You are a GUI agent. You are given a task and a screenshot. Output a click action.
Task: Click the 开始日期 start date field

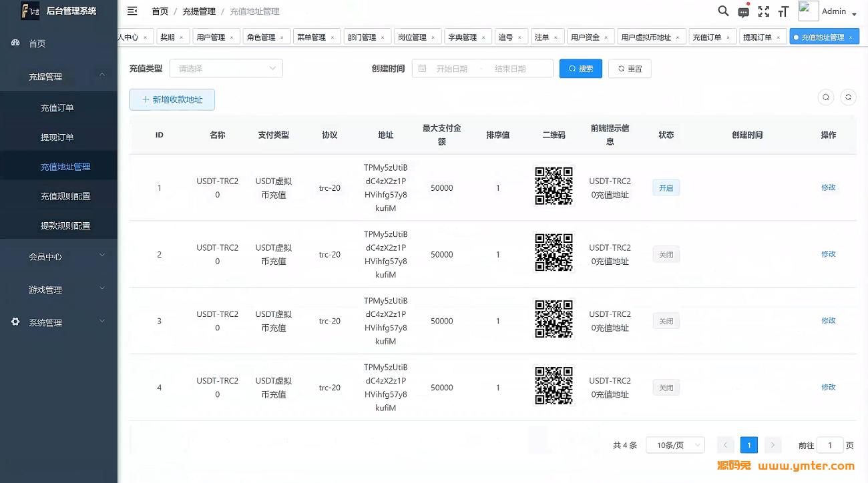coord(452,69)
